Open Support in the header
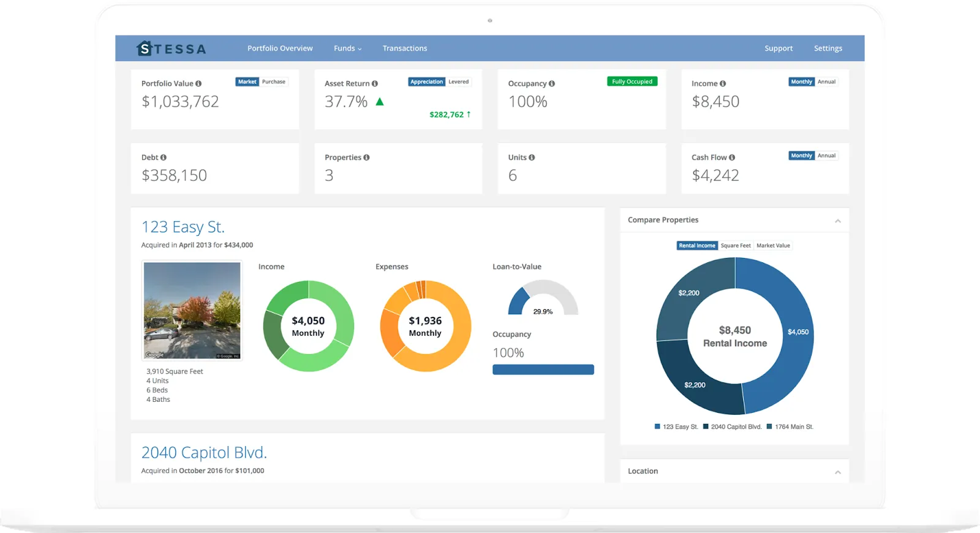This screenshot has width=980, height=533. tap(778, 48)
